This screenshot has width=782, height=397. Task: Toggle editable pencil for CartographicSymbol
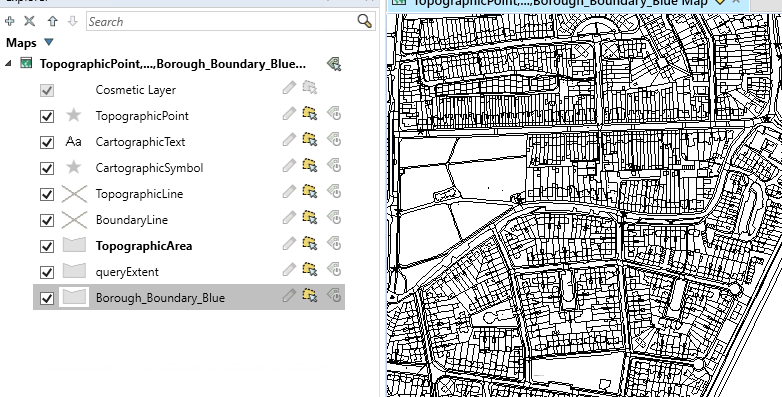(289, 166)
